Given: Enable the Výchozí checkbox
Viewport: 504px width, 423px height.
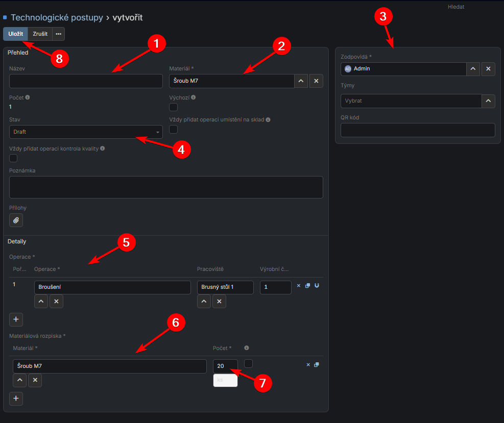Looking at the screenshot, I should point(173,107).
